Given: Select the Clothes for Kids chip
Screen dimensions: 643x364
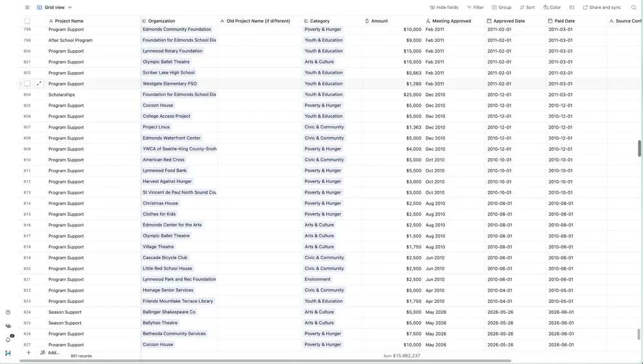Looking at the screenshot, I should point(159,214).
